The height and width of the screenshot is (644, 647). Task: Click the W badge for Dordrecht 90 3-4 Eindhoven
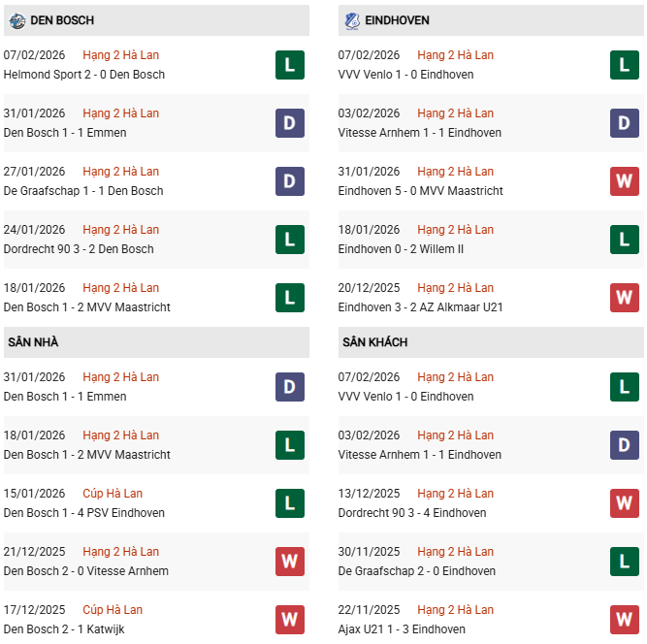click(x=624, y=503)
